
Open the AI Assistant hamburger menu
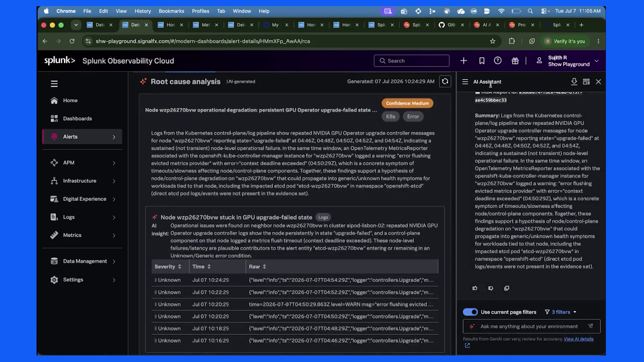(x=465, y=82)
